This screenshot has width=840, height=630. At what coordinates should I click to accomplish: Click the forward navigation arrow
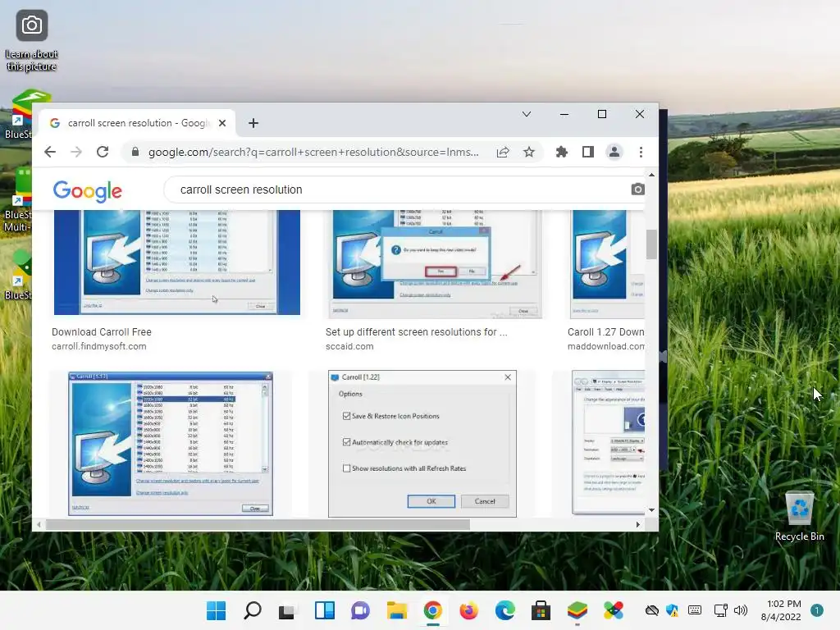click(x=76, y=152)
